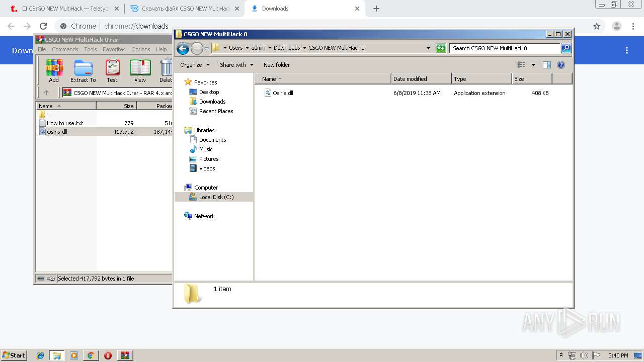644x362 pixels.
Task: Sort Explorer files by Name column
Action: [323, 79]
